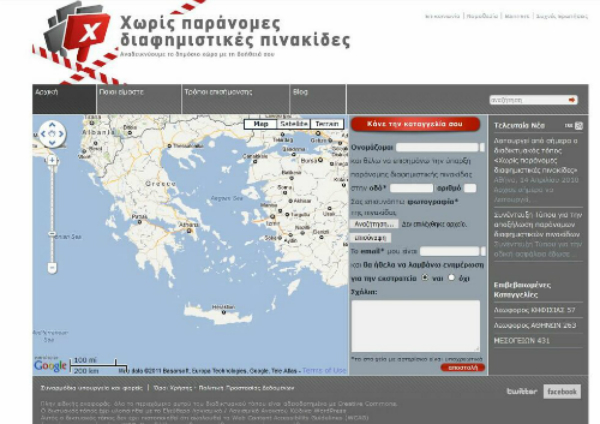This screenshot has width=600, height=424.
Task: Click the επισύναψη attach button
Action: (370, 238)
